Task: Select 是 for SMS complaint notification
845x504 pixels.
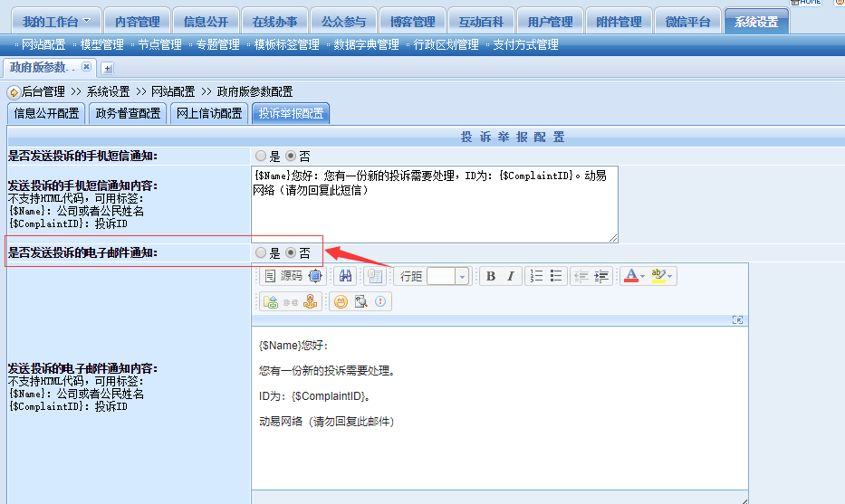Action: click(x=261, y=156)
